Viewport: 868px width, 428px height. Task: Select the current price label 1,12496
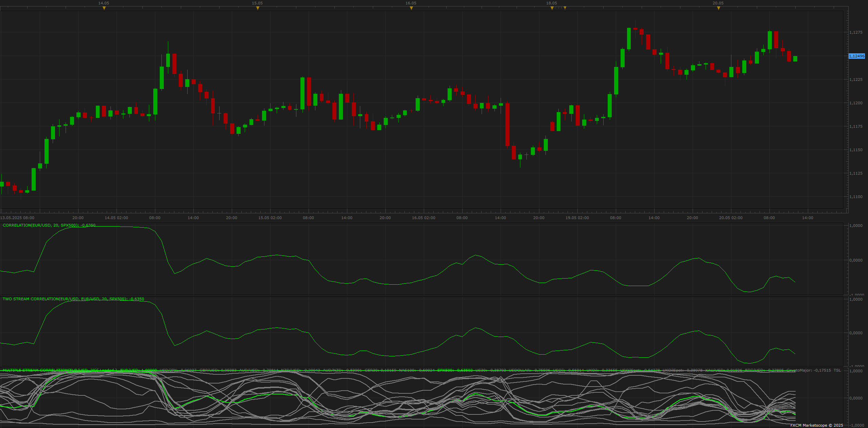(x=856, y=56)
